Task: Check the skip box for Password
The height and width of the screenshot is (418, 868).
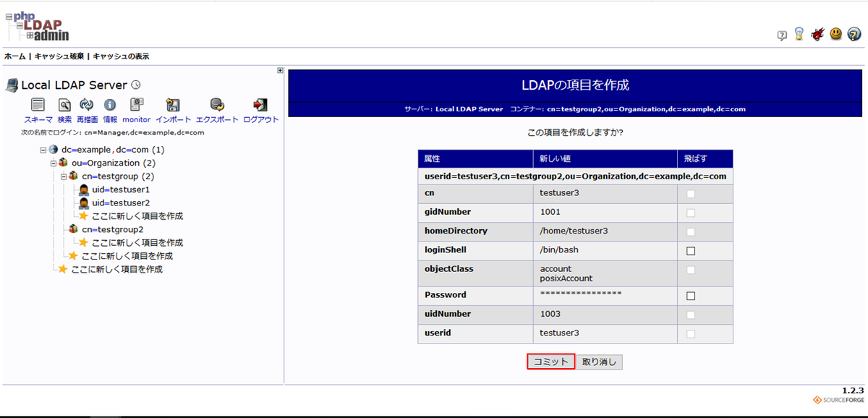Action: click(x=690, y=296)
